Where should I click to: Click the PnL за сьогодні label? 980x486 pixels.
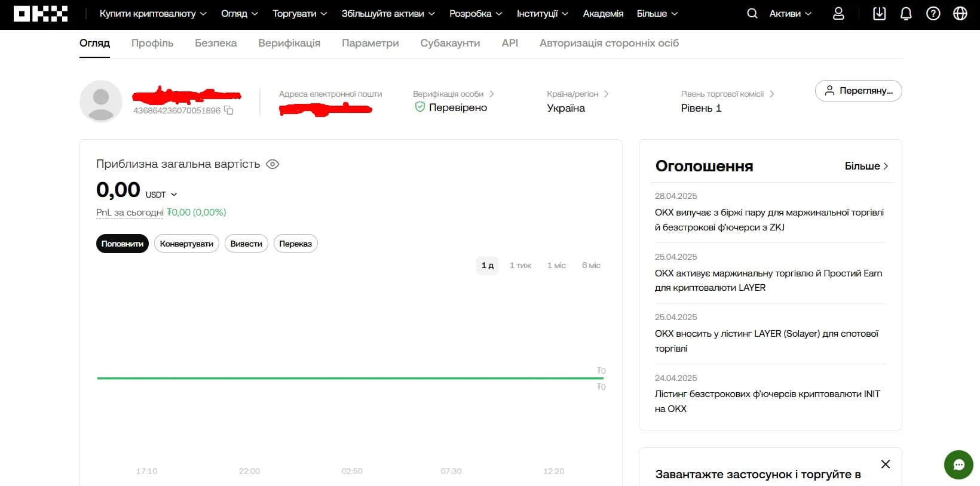[130, 213]
